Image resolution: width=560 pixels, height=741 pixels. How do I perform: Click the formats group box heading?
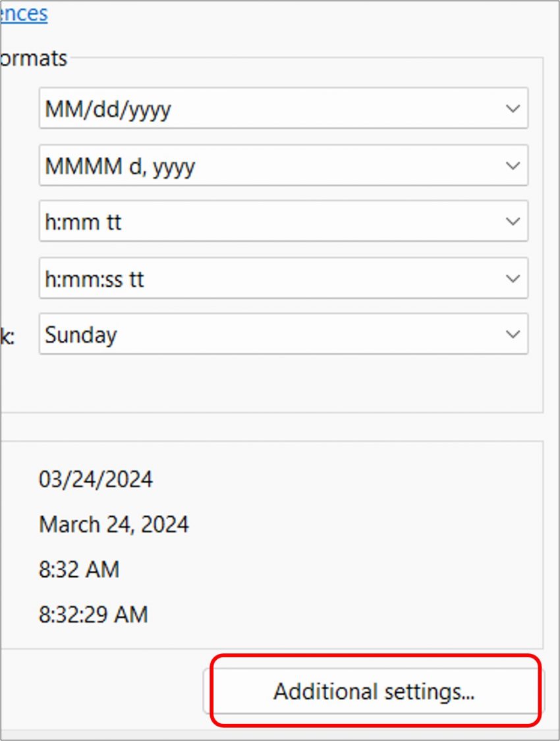click(33, 59)
